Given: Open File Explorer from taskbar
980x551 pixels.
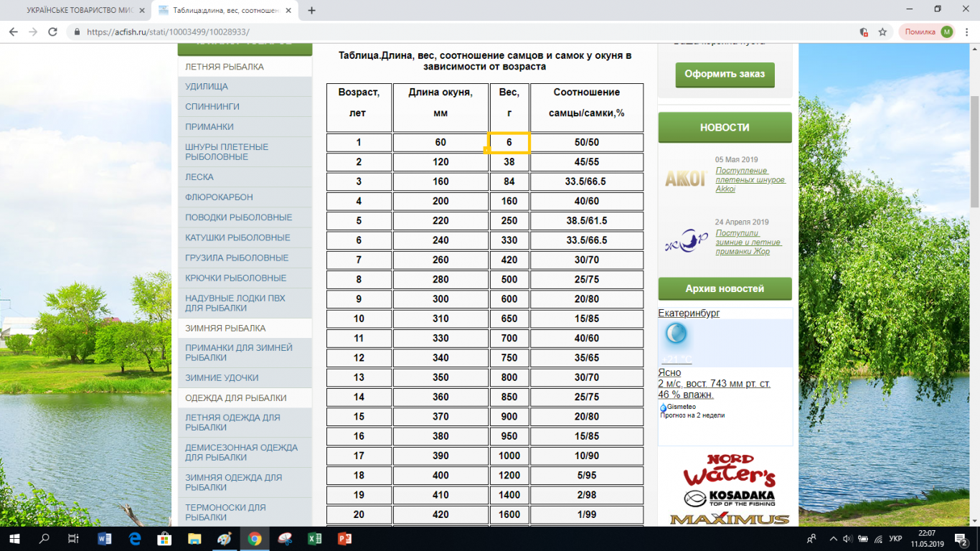Looking at the screenshot, I should click(194, 538).
